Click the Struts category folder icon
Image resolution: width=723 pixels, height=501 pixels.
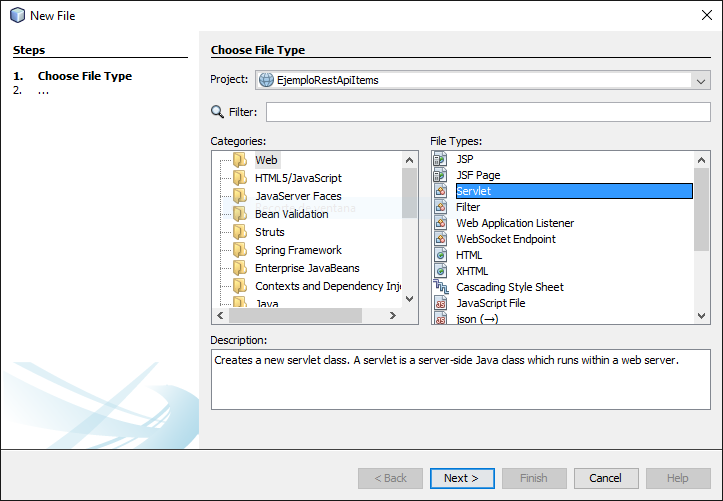tap(240, 232)
